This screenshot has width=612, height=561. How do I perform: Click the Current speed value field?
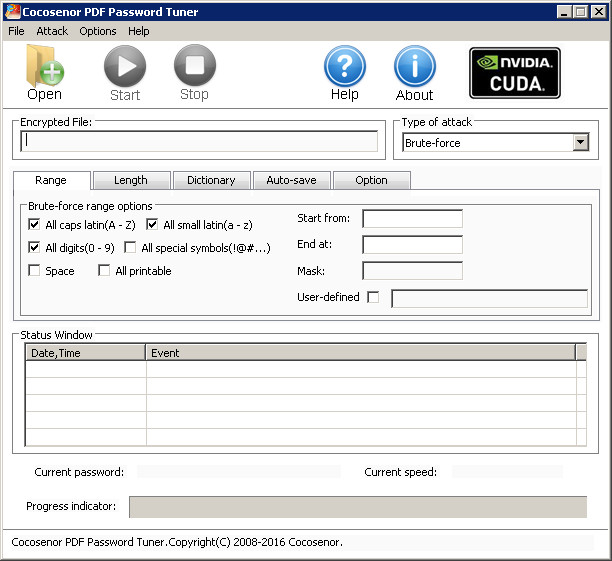tap(507, 472)
